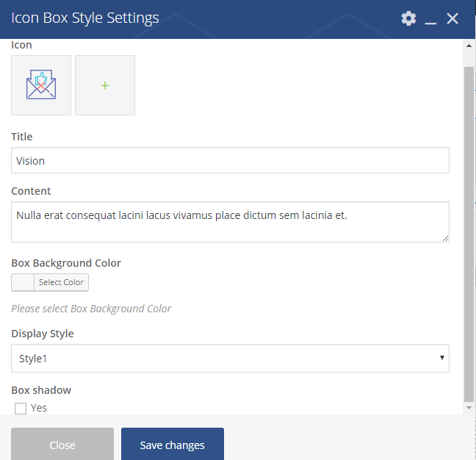Select the envelope thumbs-up icon thumbnail
476x460 pixels.
coord(41,85)
